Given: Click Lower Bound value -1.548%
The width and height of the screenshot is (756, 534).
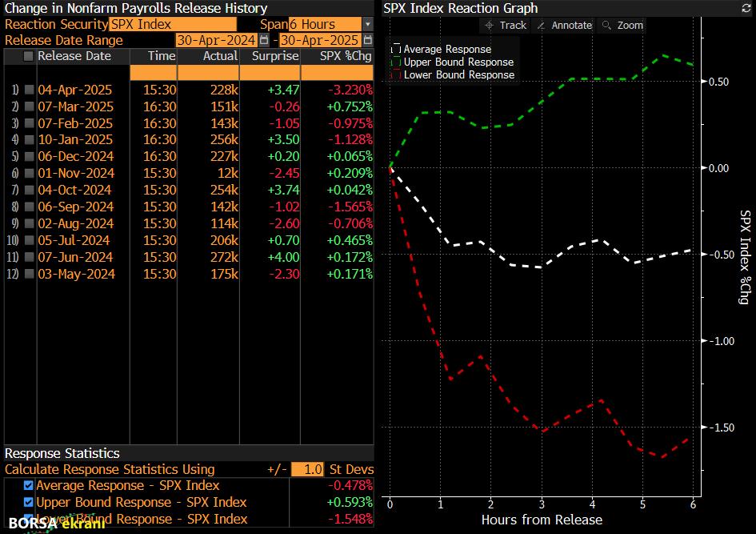Looking at the screenshot, I should 350,520.
